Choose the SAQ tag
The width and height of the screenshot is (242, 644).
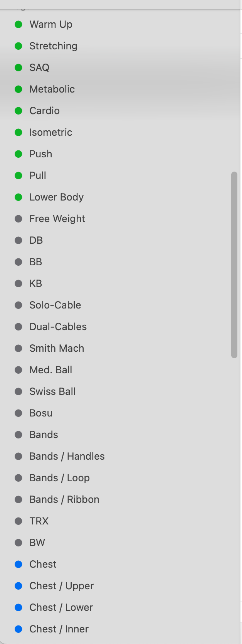39,68
